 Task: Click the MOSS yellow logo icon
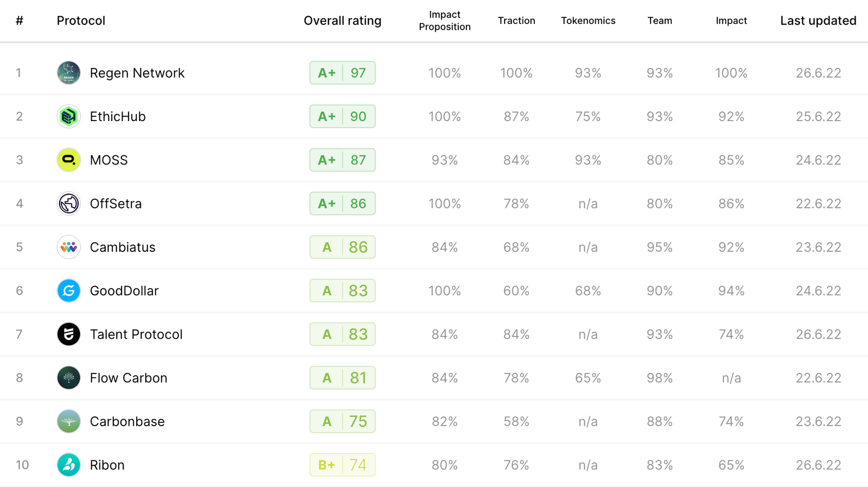(x=69, y=160)
